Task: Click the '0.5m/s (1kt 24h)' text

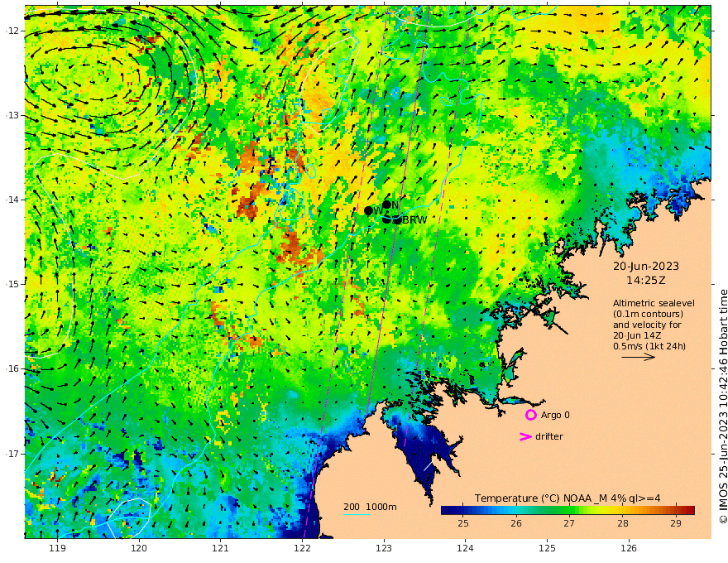Action: 649,346
